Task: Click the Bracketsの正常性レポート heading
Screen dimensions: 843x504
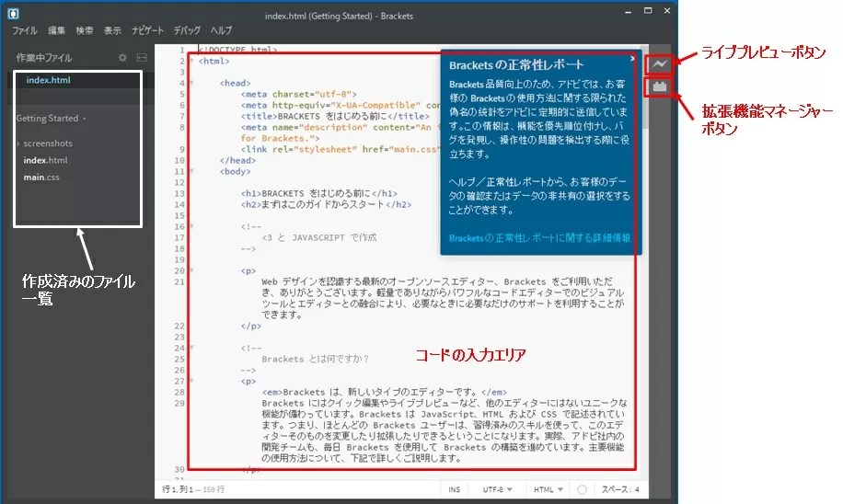Action: (x=516, y=65)
